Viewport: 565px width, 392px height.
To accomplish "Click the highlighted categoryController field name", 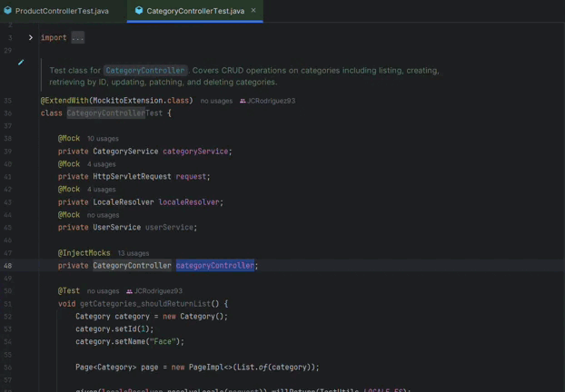I will [215, 266].
